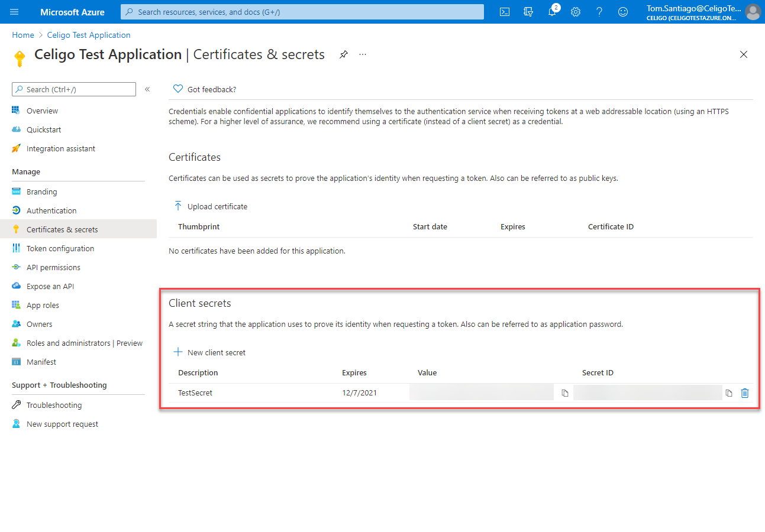Copy the client secret Value
Viewport: 765px width, 532px height.
(564, 393)
